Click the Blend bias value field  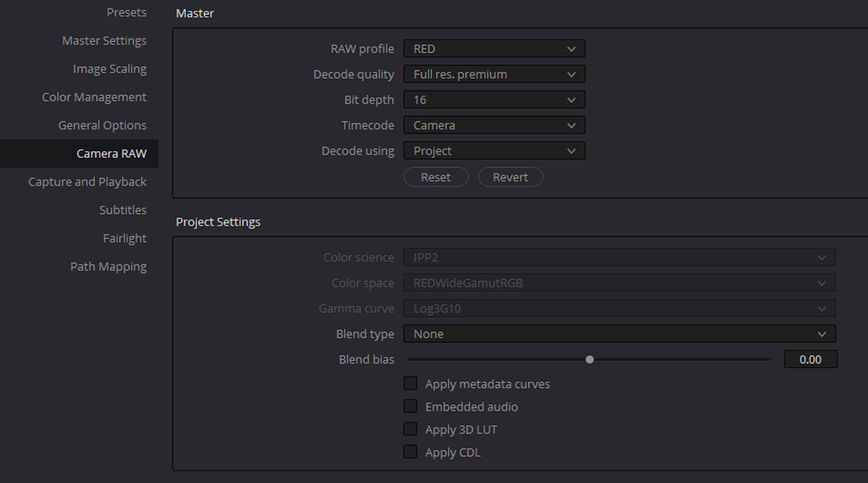[810, 360]
